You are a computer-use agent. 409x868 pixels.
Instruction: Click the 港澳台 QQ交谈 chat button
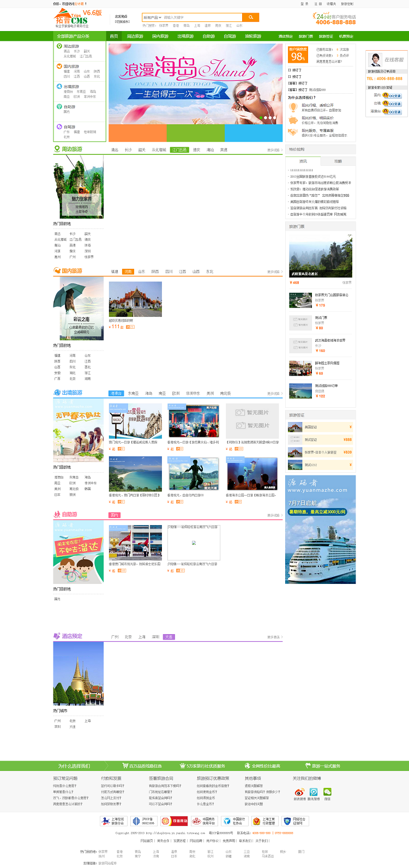(x=392, y=112)
